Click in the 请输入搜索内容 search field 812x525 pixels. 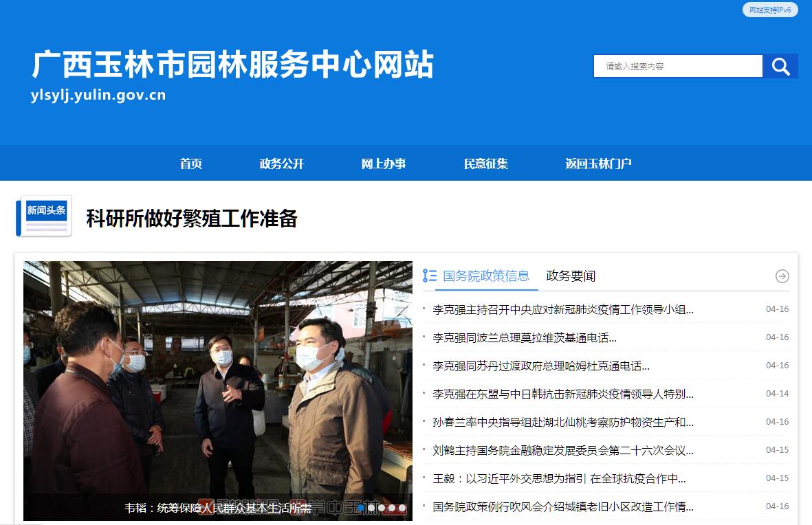tap(678, 66)
